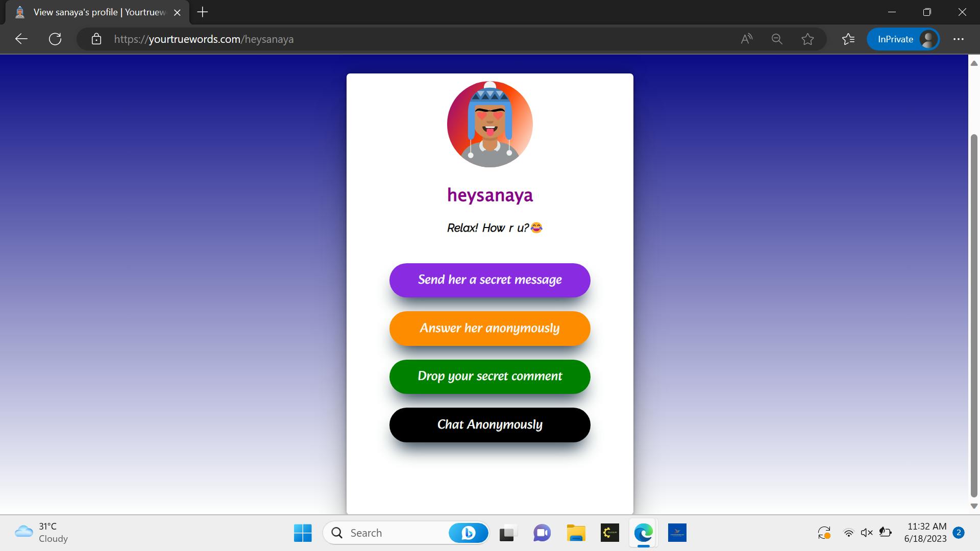Click the battery tray icon
Screen dimensions: 980x551
point(886,533)
